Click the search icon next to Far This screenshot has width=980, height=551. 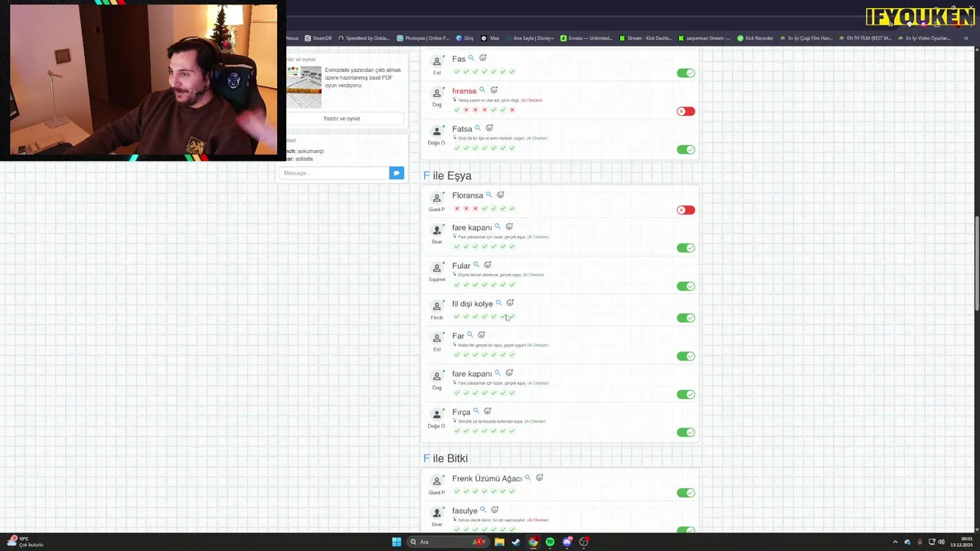470,335
